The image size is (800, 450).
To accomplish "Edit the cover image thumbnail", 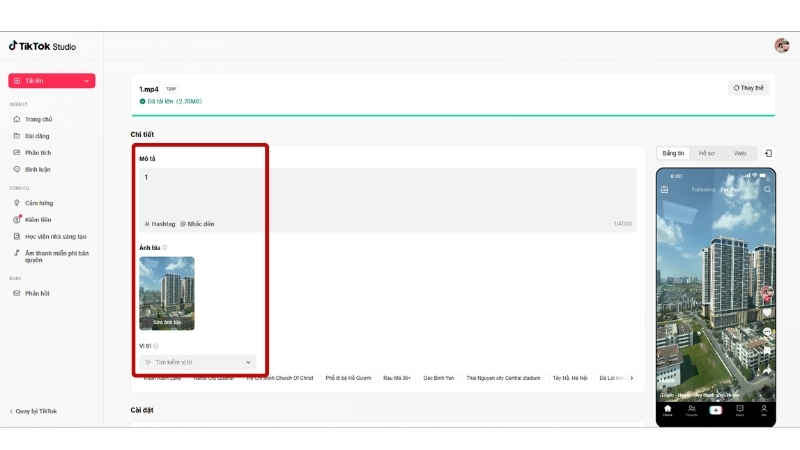I will coord(167,293).
